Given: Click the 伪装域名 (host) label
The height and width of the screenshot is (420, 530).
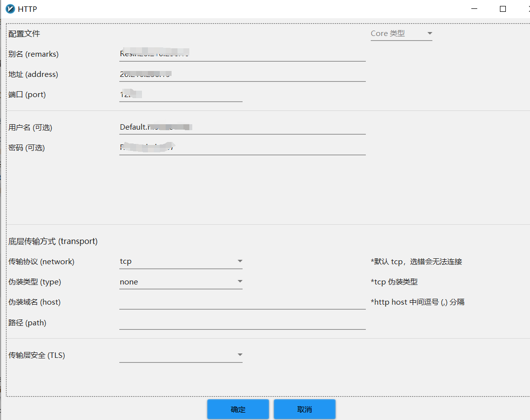Looking at the screenshot, I should 35,302.
